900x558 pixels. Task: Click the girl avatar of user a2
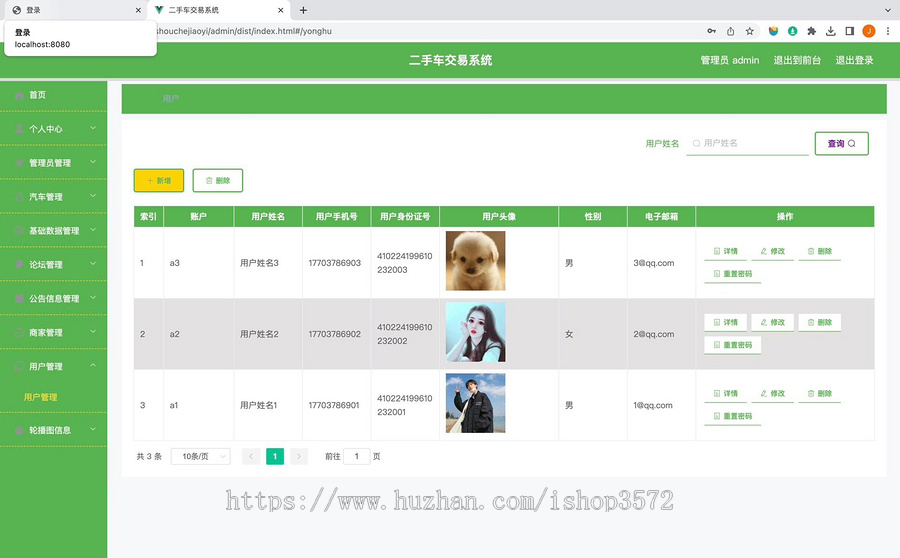(x=475, y=332)
